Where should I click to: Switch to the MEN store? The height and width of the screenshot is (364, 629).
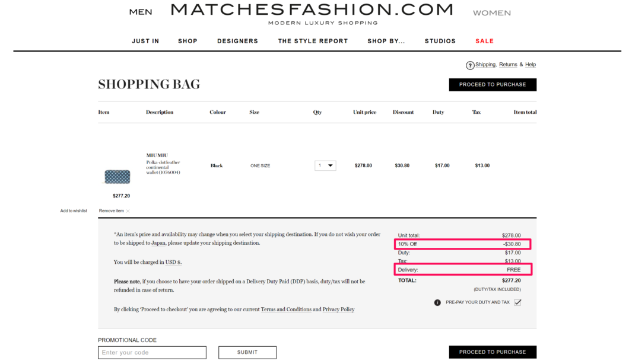tap(141, 12)
